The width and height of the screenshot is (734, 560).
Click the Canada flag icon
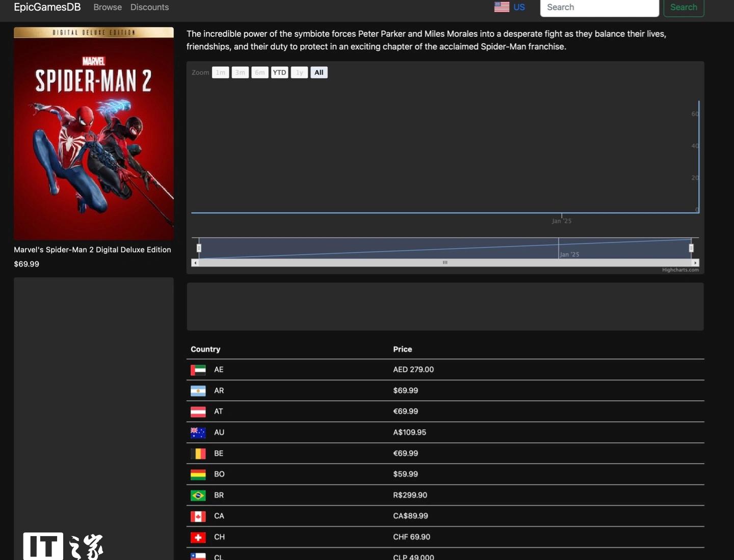pos(198,516)
